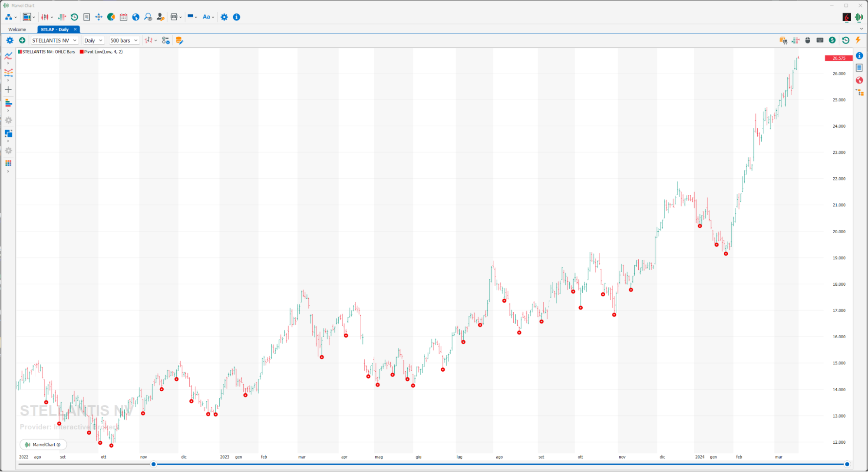Click the red Pivot Low color swatch
This screenshot has height=472, width=868.
[x=82, y=52]
